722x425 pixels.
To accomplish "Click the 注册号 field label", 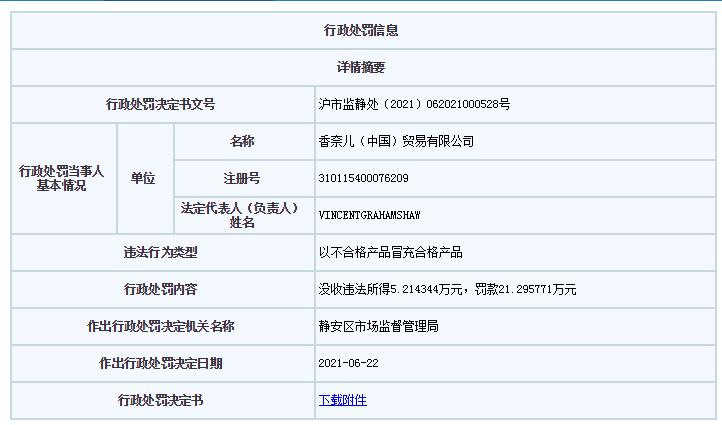I will 242,178.
